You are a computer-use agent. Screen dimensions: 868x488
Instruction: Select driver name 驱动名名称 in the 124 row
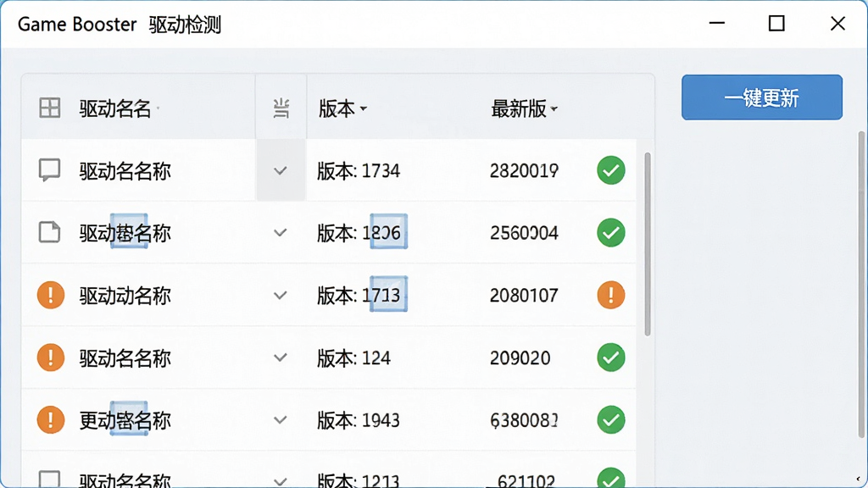click(x=125, y=358)
